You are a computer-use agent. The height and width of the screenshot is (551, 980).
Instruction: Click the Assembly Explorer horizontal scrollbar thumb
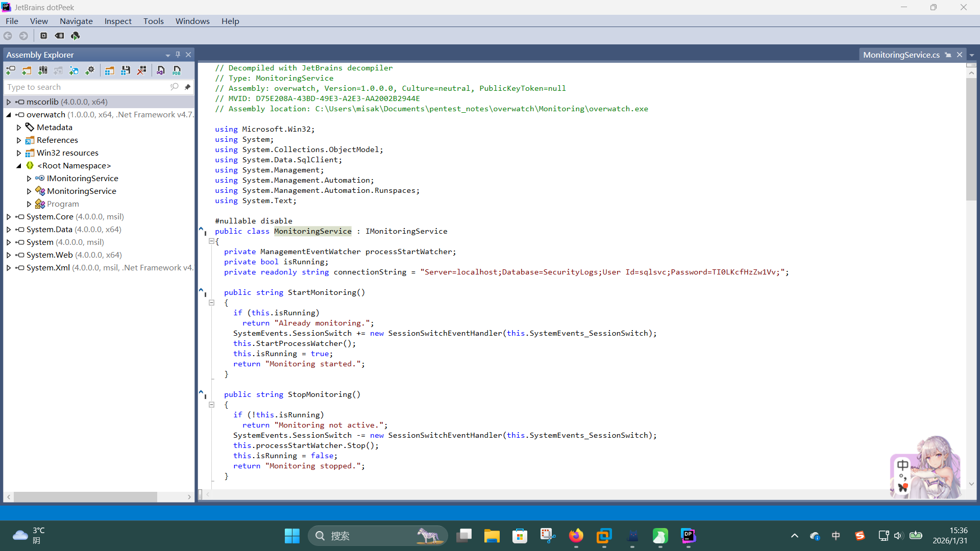pos(85,496)
